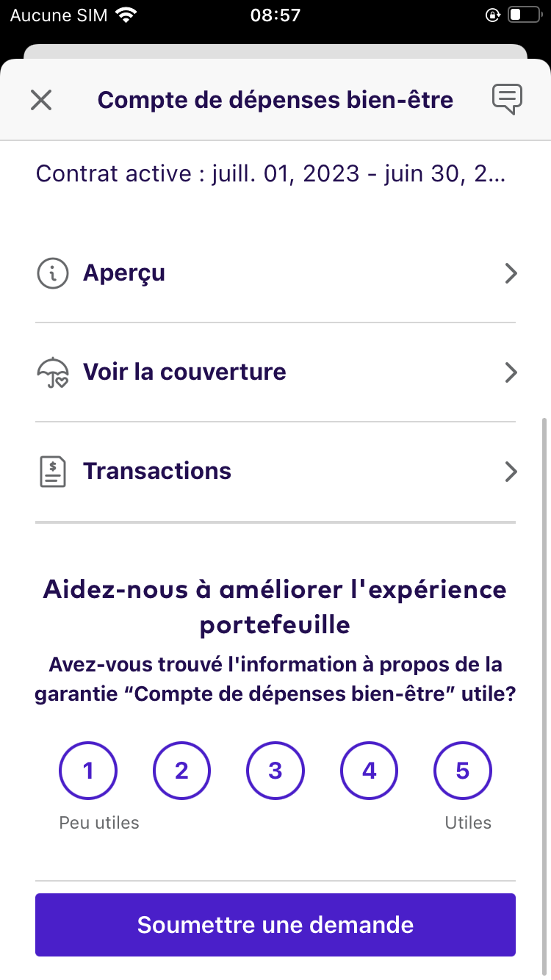551x980 pixels.
Task: Tap the Contrat active date line
Action: (x=270, y=174)
